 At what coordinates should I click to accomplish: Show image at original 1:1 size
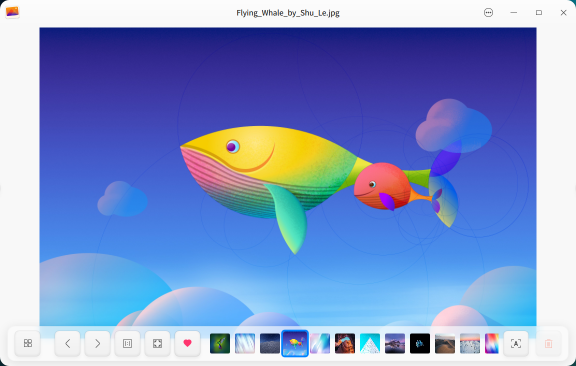click(x=127, y=343)
